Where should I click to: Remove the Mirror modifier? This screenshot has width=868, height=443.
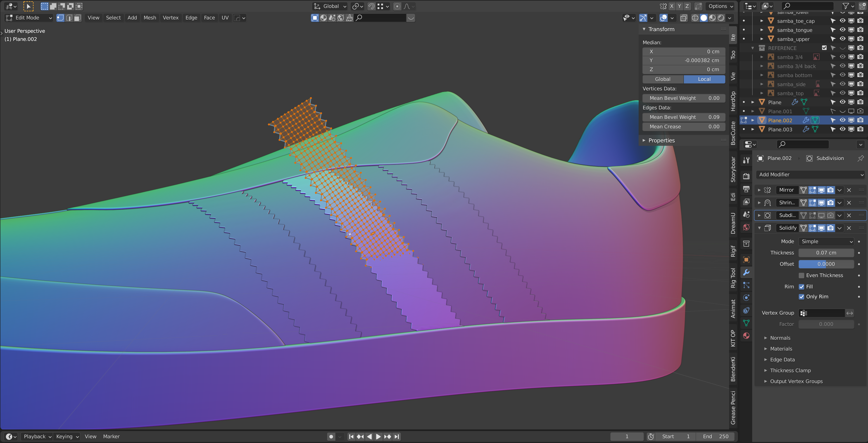pos(849,190)
